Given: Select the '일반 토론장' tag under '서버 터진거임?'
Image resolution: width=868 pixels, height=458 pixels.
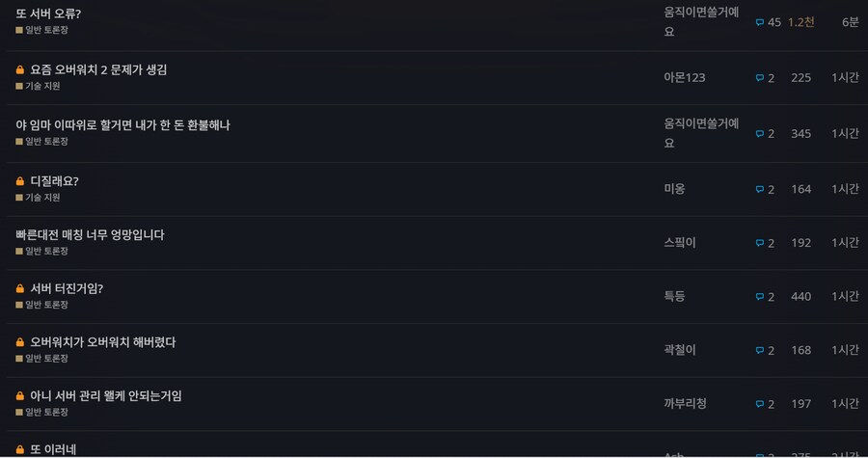Looking at the screenshot, I should (46, 305).
